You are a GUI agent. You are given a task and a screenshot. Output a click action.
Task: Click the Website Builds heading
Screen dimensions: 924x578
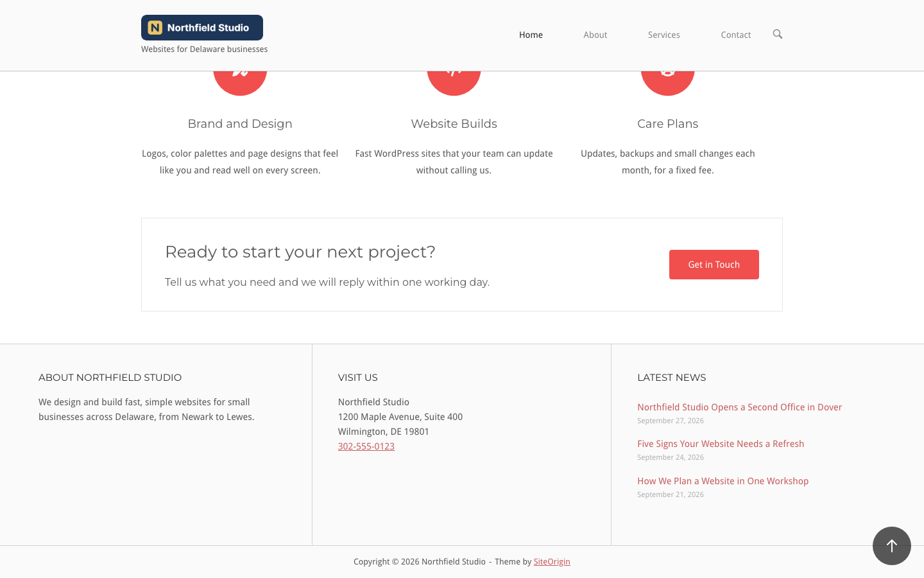(x=454, y=123)
